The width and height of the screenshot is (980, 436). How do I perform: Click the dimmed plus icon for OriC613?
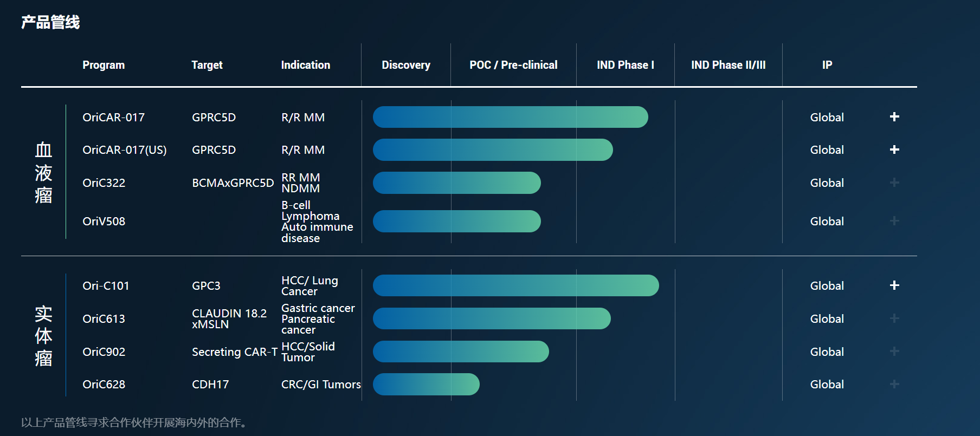894,318
